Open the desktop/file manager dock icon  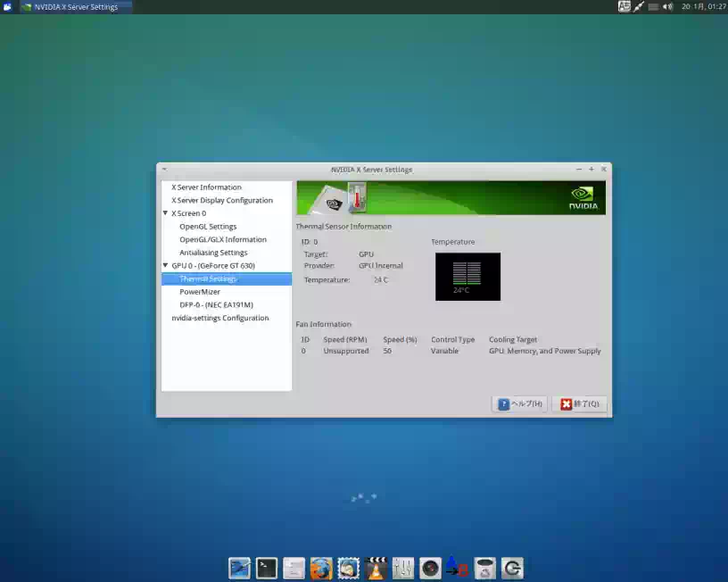click(x=240, y=568)
